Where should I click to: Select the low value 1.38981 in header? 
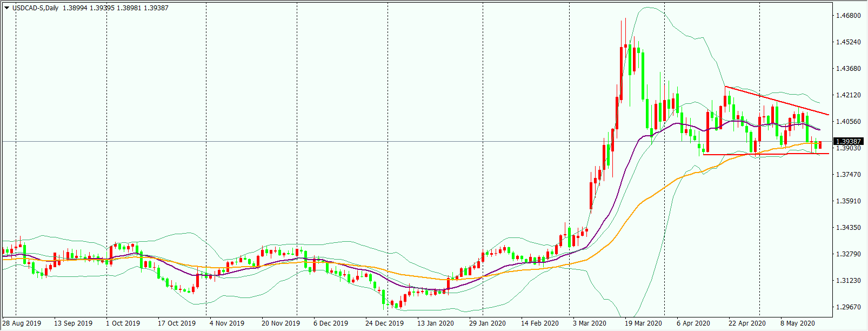pyautogui.click(x=128, y=8)
